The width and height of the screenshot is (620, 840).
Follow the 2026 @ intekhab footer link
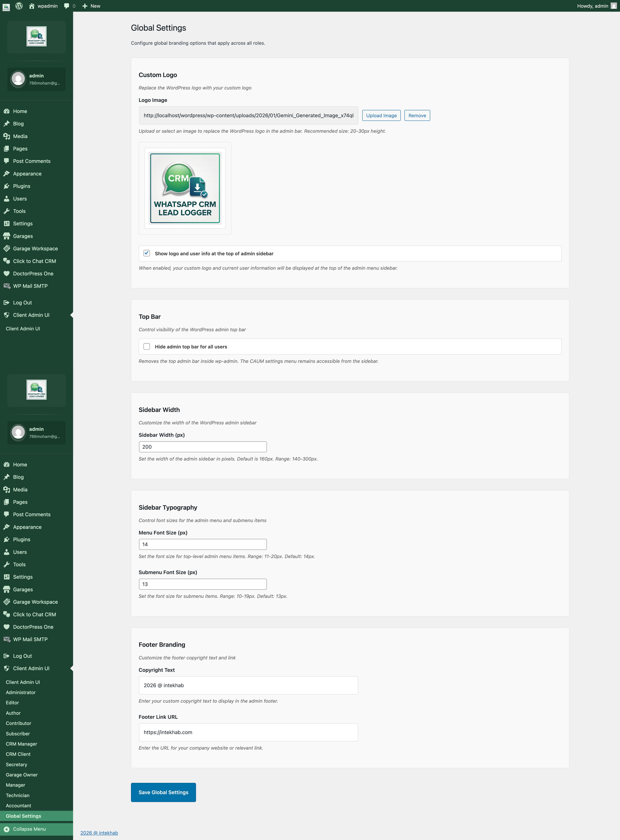[x=99, y=833]
